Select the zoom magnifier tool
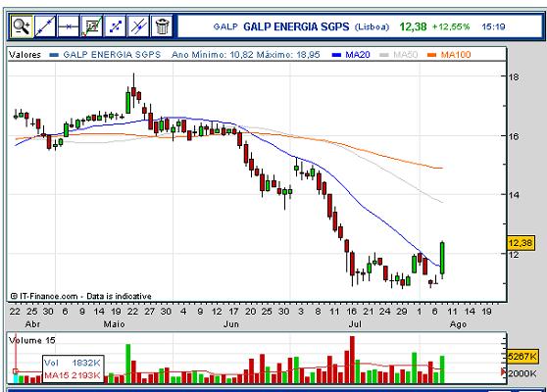This screenshot has width=547, height=392. click(x=22, y=26)
